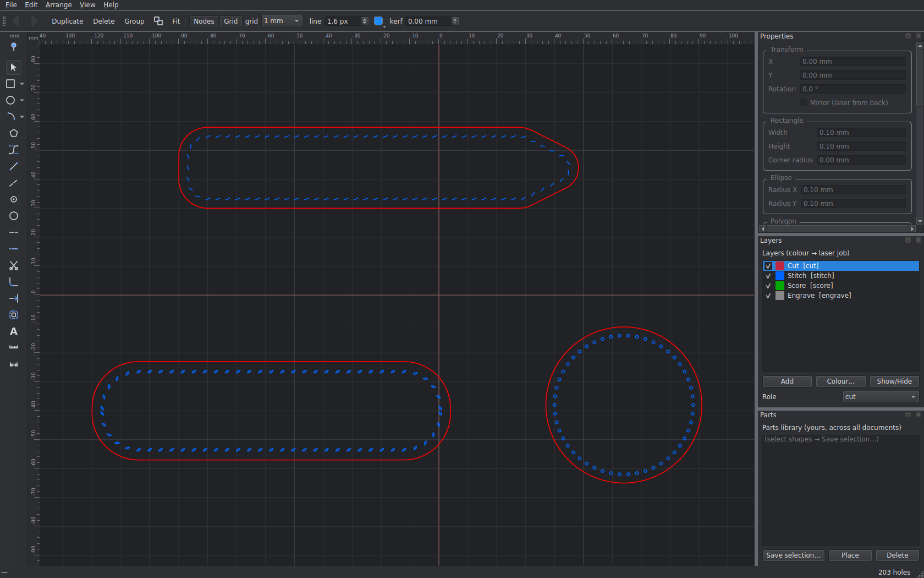Pick the offset outline tool
Screen dimensions: 924x578
[14, 315]
